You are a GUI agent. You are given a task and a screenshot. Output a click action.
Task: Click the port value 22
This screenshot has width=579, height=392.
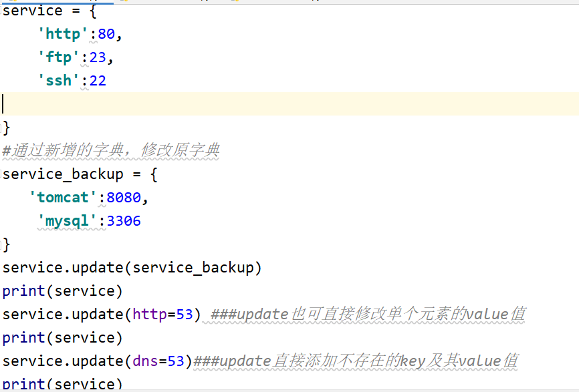click(98, 81)
